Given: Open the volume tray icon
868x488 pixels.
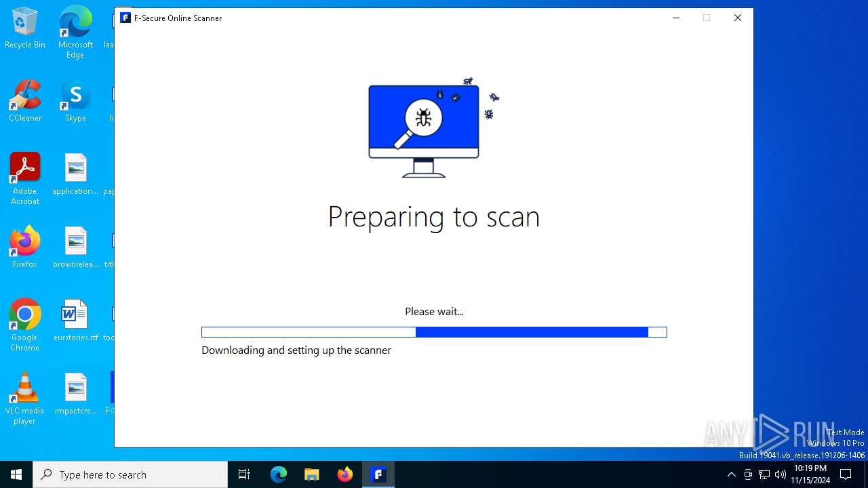Looking at the screenshot, I should tap(781, 474).
